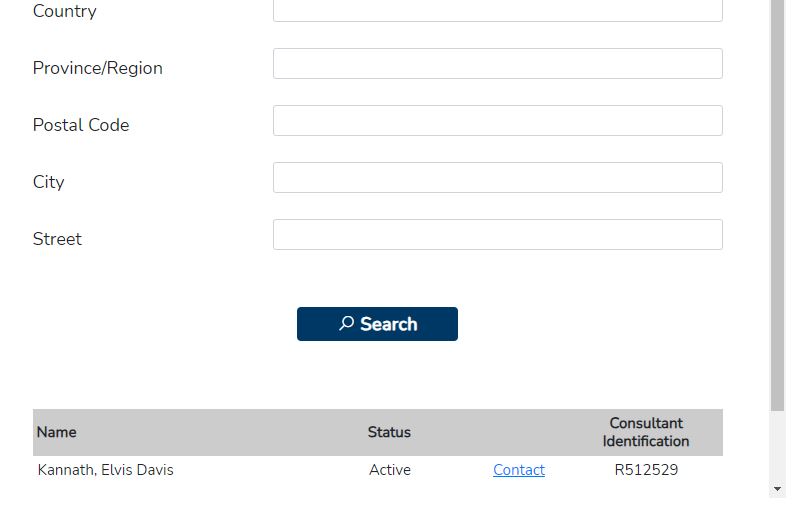Click the Province/Region label text
This screenshot has height=516, width=804.
pyautogui.click(x=98, y=68)
